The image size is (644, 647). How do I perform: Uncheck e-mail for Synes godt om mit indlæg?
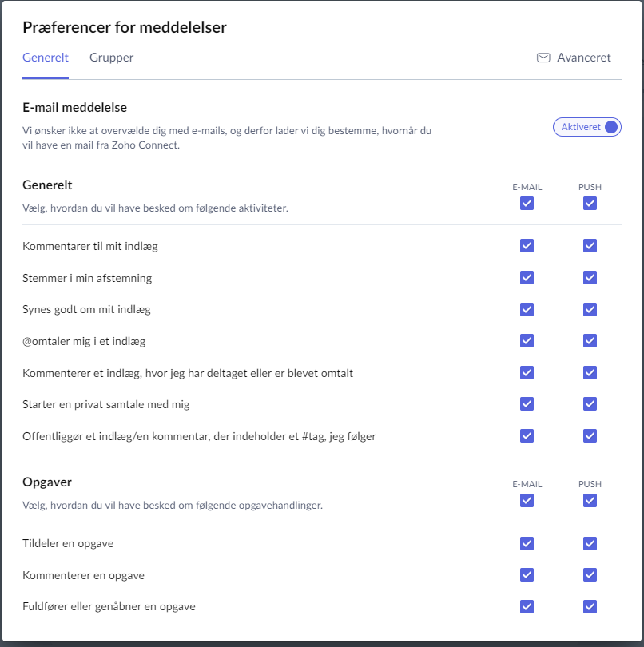pyautogui.click(x=527, y=309)
